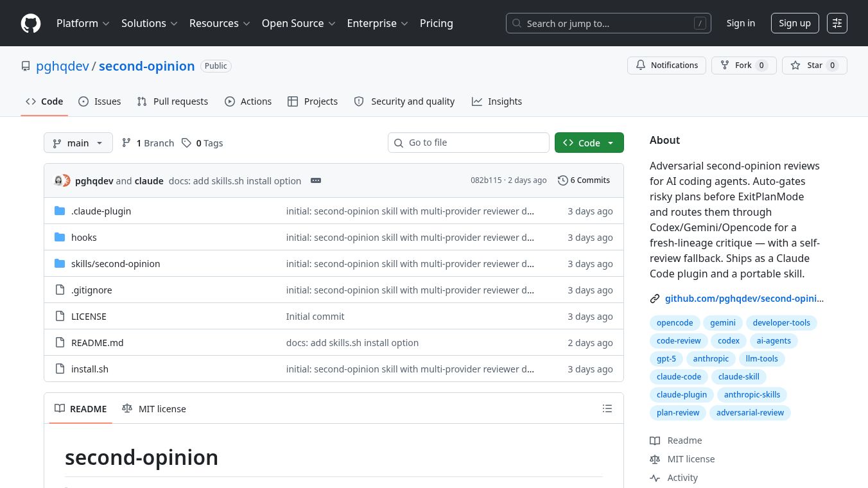Open the appearance settings icon button
This screenshot has width=868, height=488.
[x=837, y=23]
